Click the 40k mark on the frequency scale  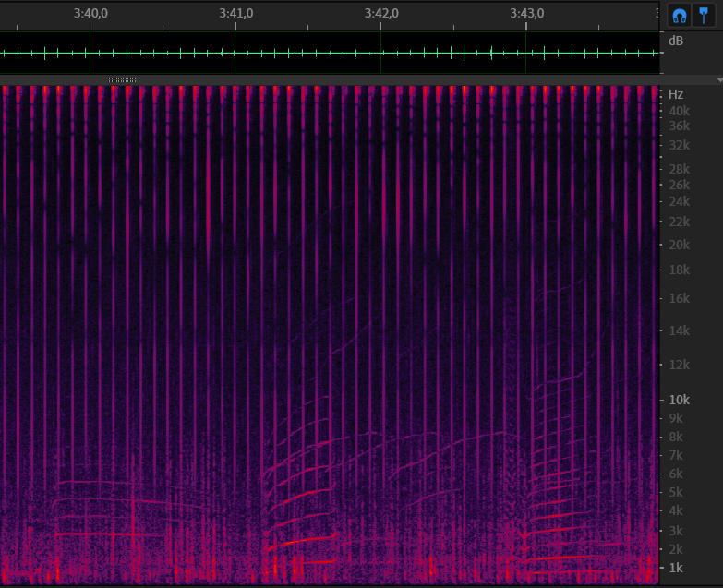pos(680,111)
